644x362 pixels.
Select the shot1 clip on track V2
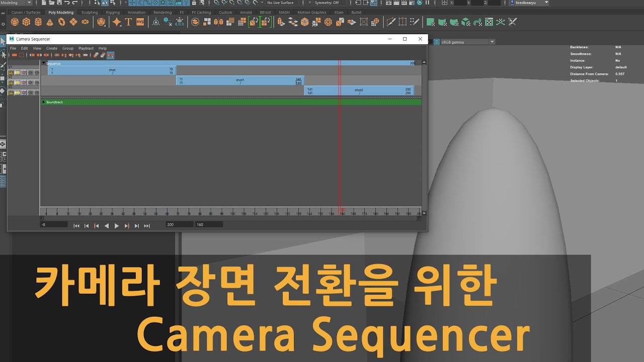pyautogui.click(x=240, y=80)
